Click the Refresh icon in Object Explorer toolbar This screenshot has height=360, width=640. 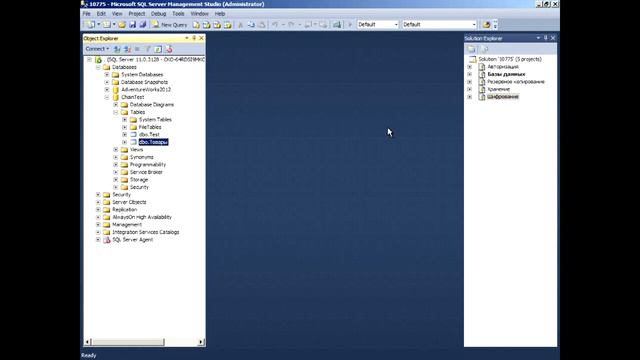click(x=158, y=49)
